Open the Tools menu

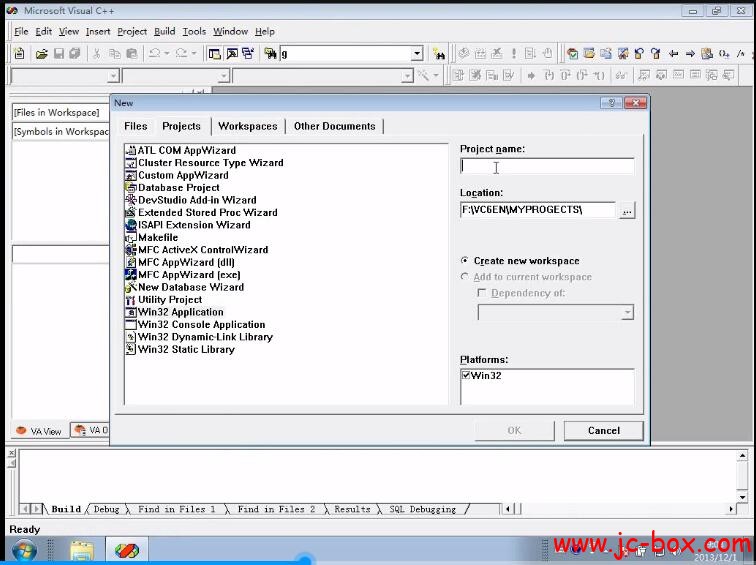point(194,31)
